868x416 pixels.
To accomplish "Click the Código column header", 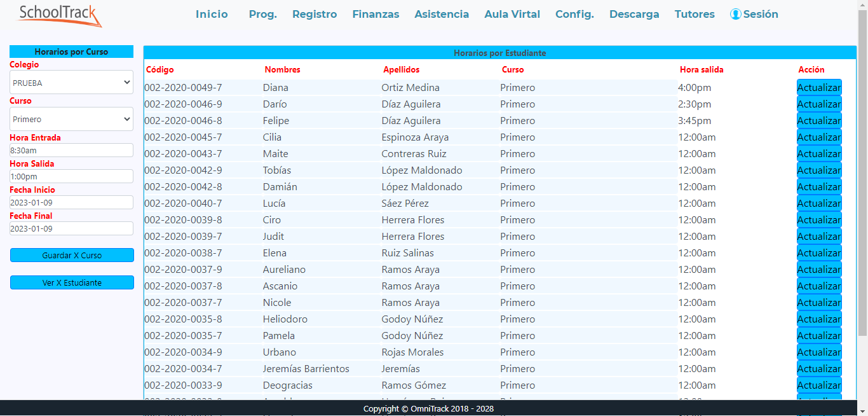I will 160,70.
